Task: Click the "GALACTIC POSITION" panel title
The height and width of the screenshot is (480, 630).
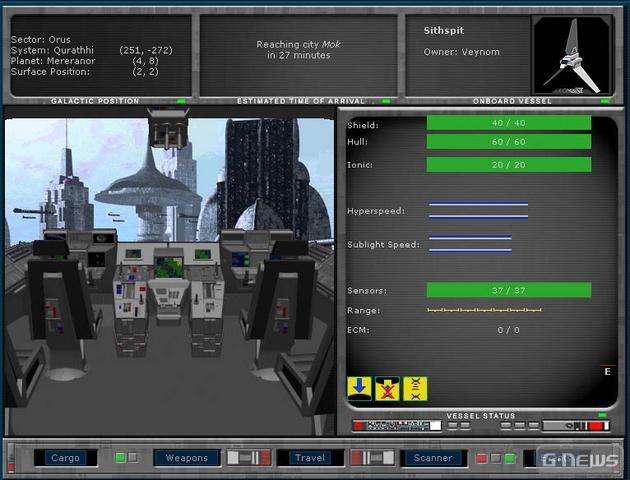Action: (95, 101)
